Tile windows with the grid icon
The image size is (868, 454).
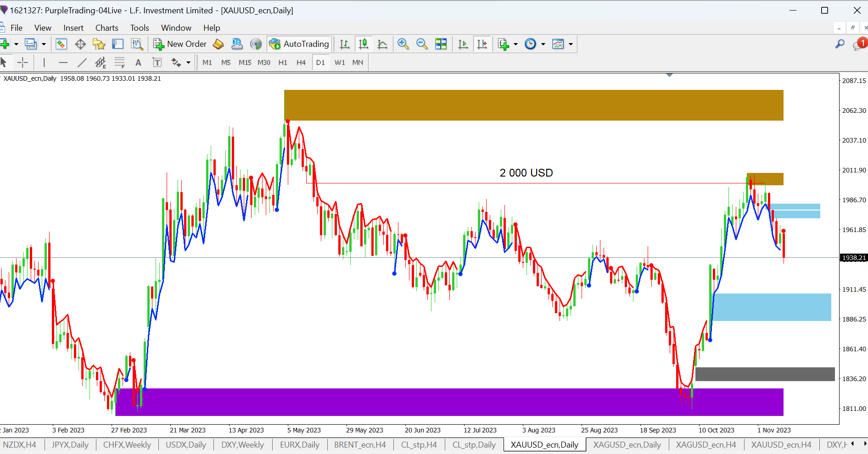441,44
